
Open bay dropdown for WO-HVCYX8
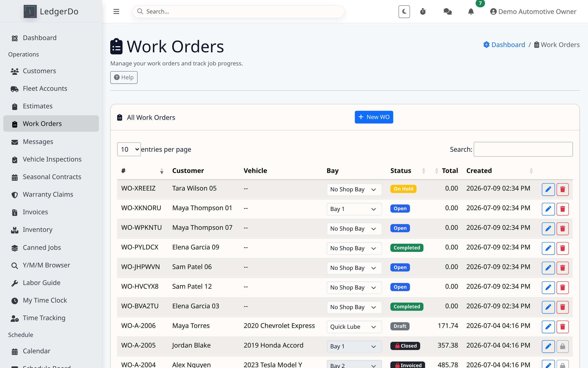pos(354,287)
